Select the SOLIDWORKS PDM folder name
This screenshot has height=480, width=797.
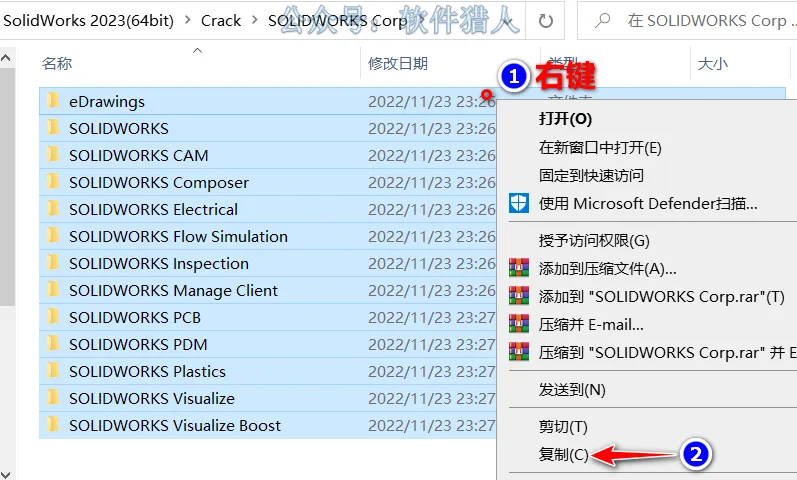tap(138, 344)
